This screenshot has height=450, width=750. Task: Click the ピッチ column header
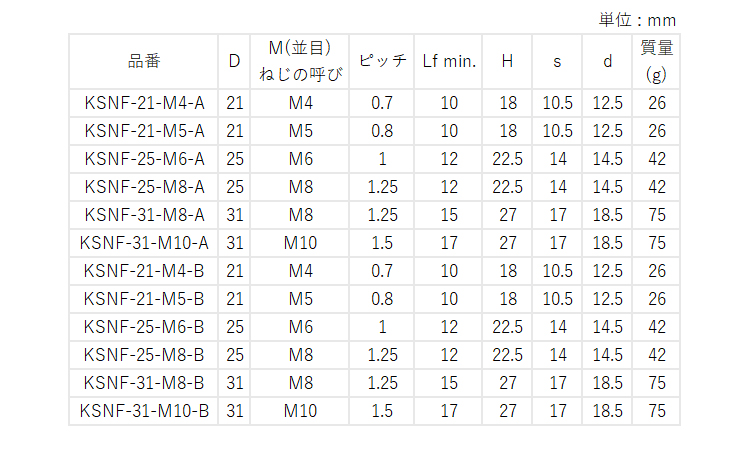(x=382, y=61)
